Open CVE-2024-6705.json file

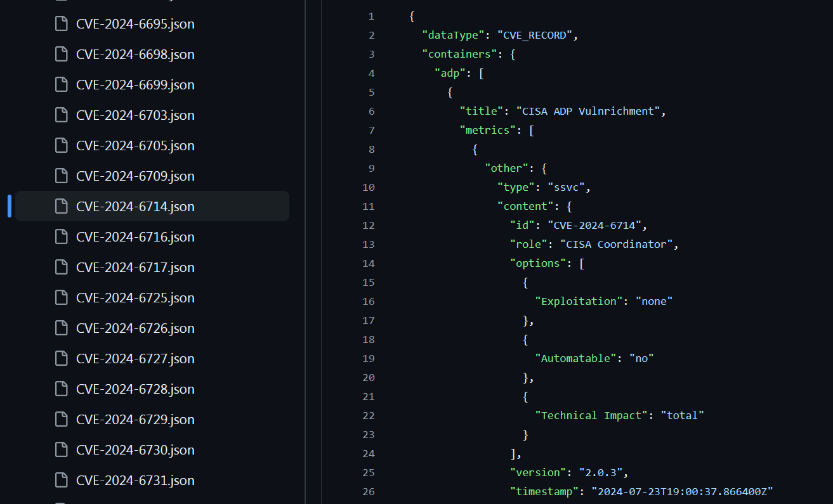pos(135,146)
